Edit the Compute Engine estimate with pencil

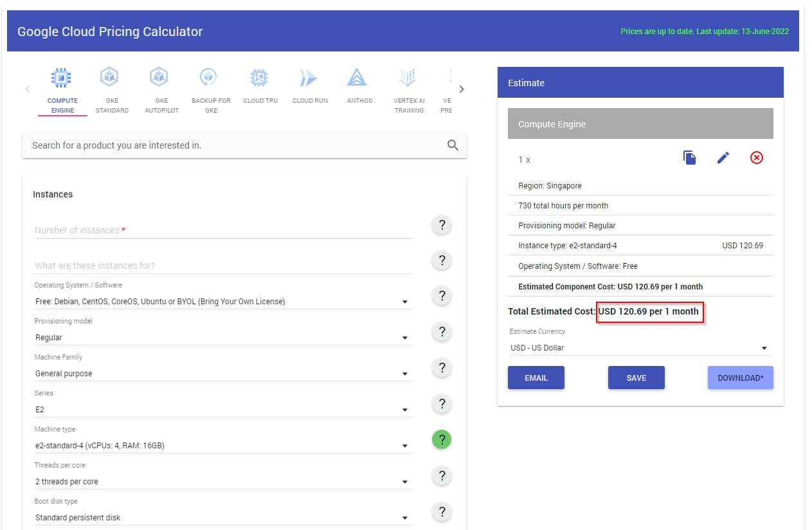coord(723,158)
